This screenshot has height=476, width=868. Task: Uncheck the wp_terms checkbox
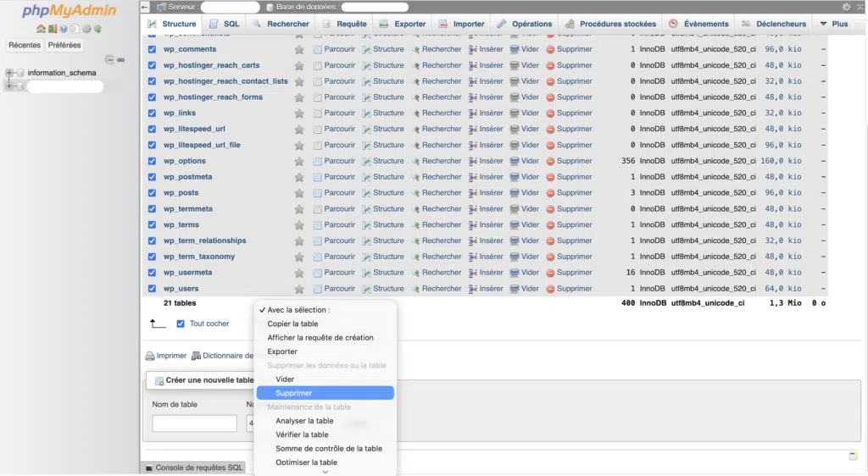(152, 225)
